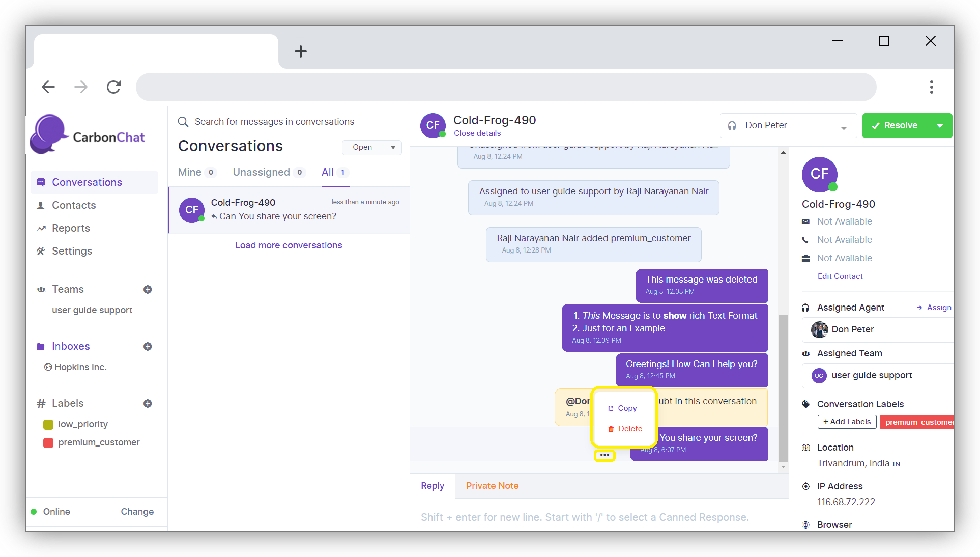
Task: Switch to the Private Note tab
Action: click(x=492, y=486)
